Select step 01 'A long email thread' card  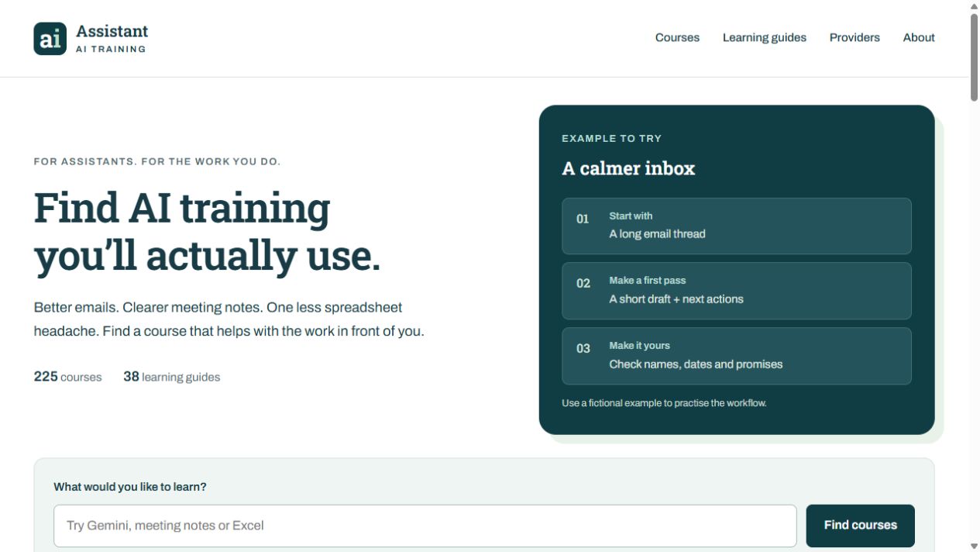tap(737, 226)
